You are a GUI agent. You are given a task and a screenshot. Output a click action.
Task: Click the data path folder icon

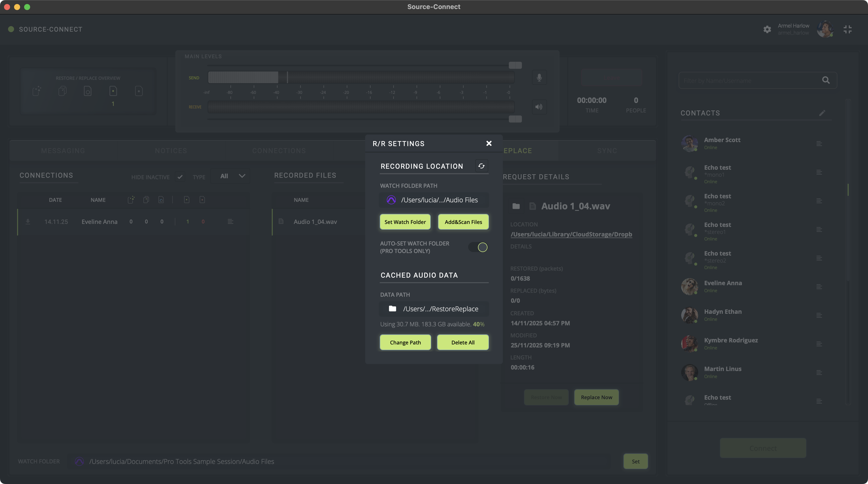[x=392, y=309]
